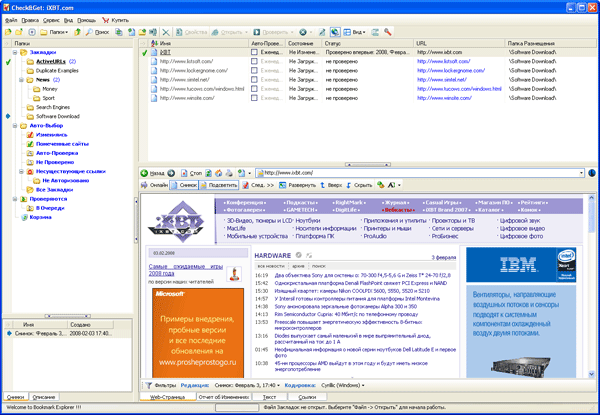Click the refresh page icon in browser toolbar

click(x=208, y=173)
